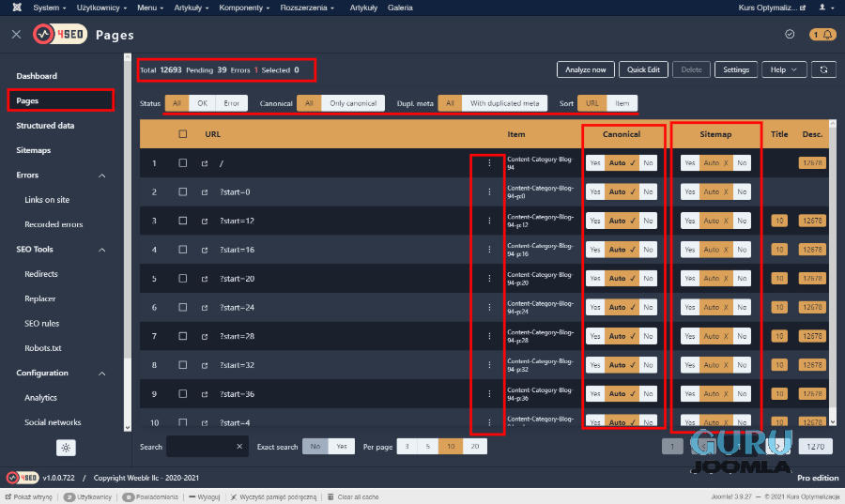
Task: Open three-dot menu for ?start=20 row
Action: 489,279
